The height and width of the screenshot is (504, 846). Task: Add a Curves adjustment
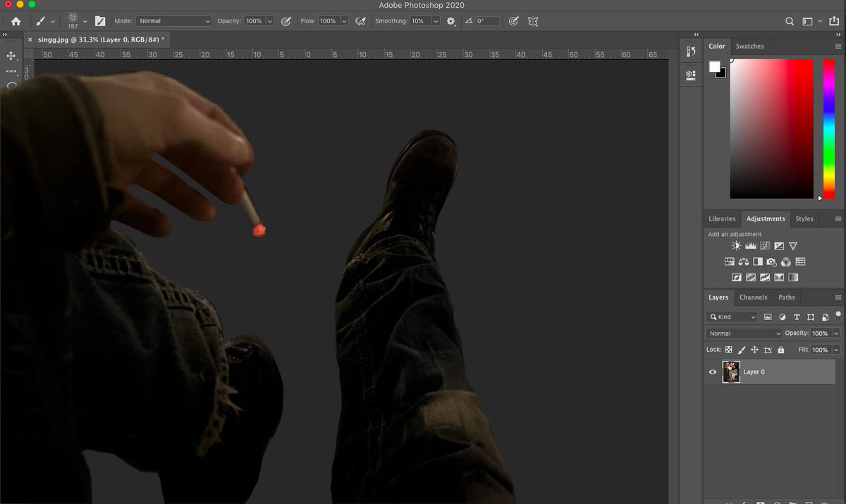click(x=764, y=246)
